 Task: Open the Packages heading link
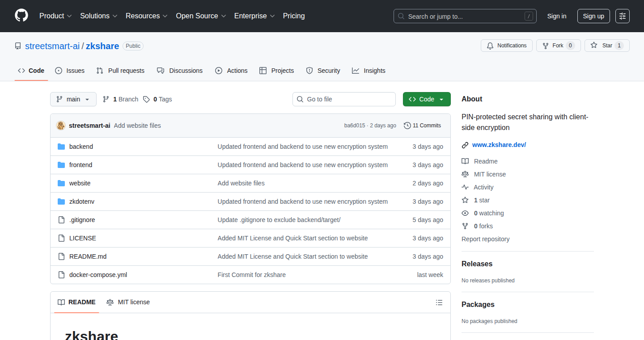coord(478,304)
